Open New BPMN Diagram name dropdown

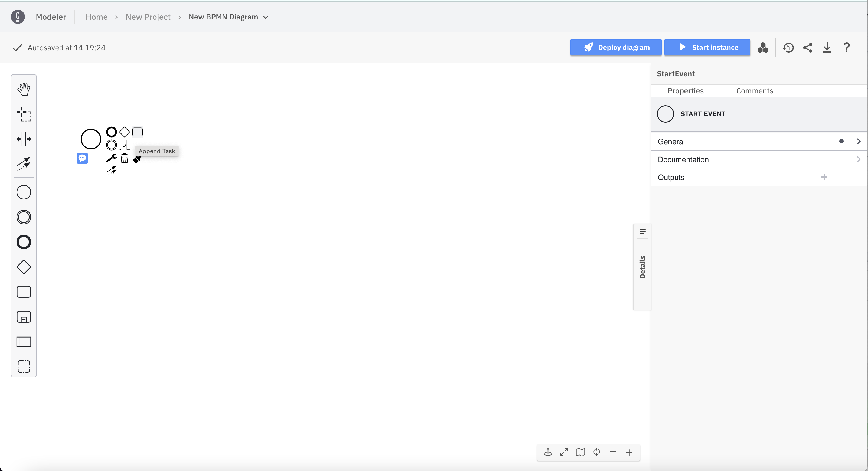[x=229, y=17]
